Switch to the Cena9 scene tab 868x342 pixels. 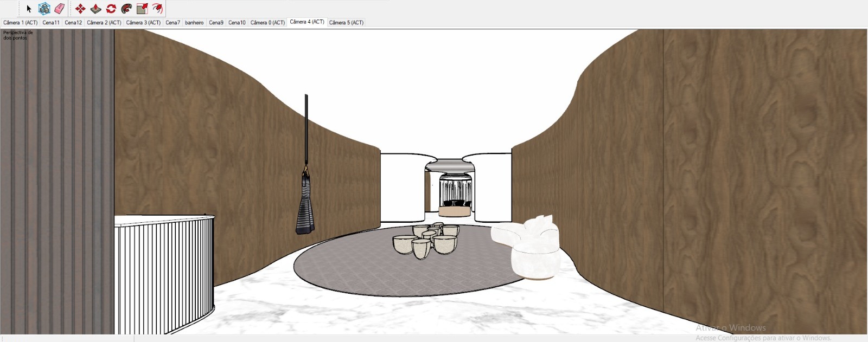(x=216, y=23)
